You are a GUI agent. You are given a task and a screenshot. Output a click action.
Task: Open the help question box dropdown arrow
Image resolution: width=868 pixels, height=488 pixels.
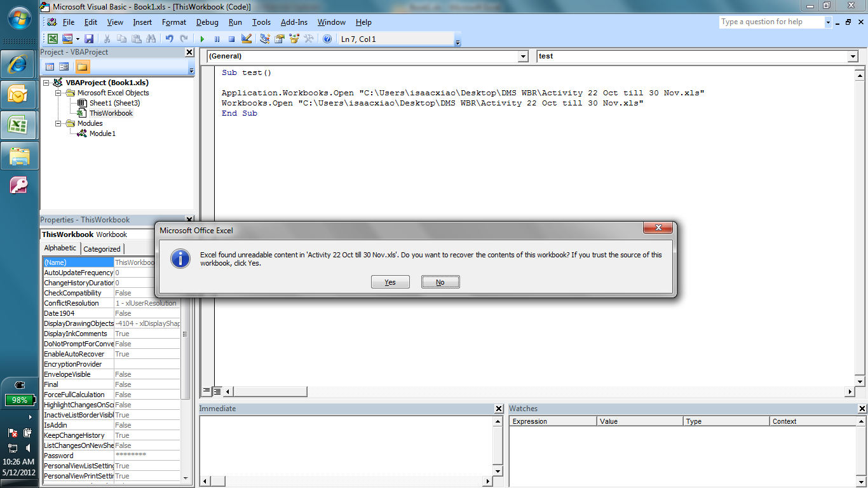[x=828, y=22]
